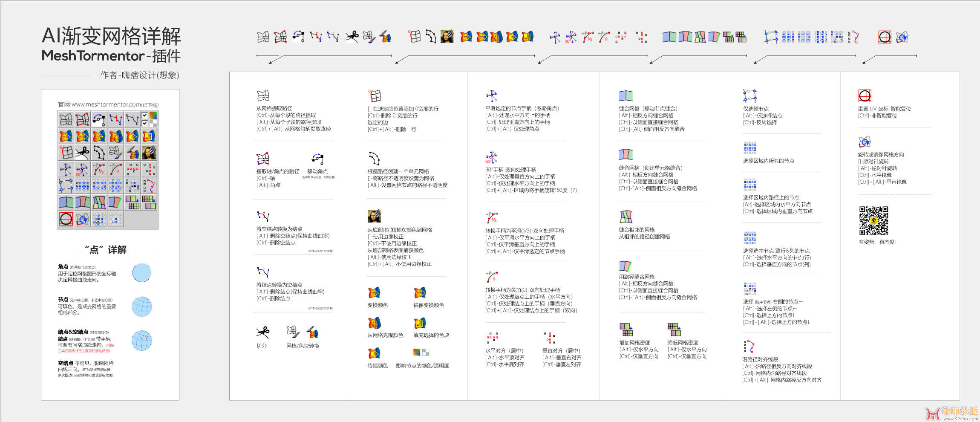The height and width of the screenshot is (422, 980).
Task: Select rotate/mirror mesh direction tool in tool panel
Action: point(82,219)
